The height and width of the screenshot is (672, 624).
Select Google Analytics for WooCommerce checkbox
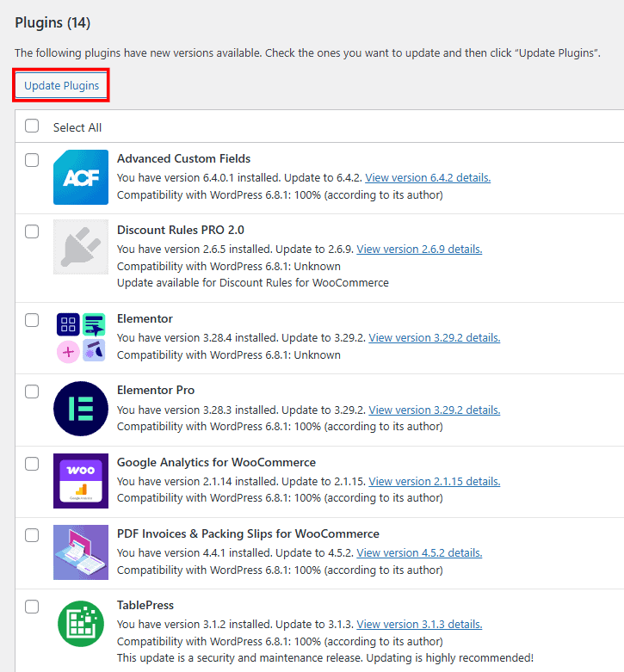point(32,464)
